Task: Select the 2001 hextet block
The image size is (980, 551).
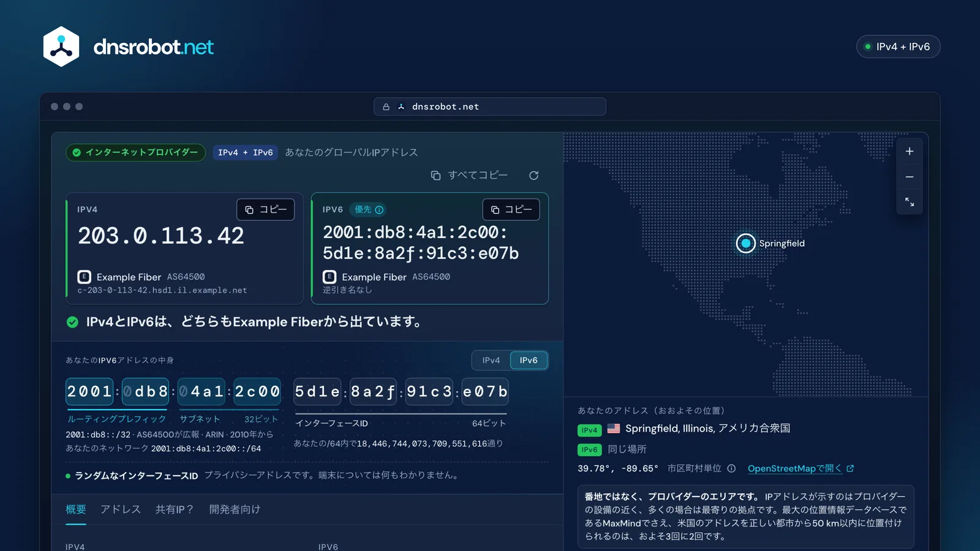Action: coord(89,392)
